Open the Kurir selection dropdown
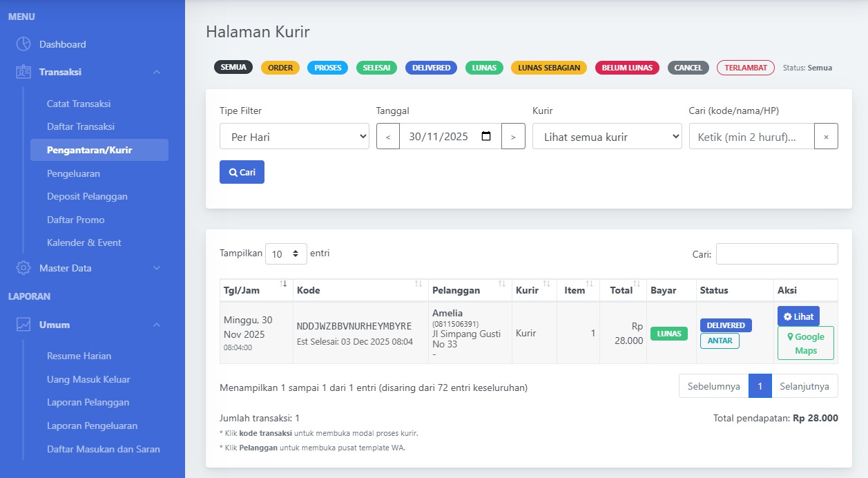 607,137
